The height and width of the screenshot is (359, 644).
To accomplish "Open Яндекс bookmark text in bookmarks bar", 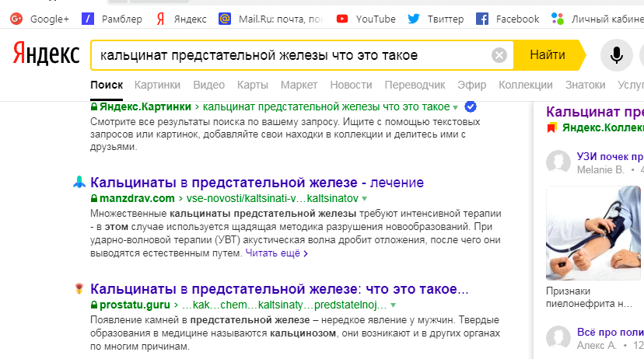I will click(x=190, y=19).
